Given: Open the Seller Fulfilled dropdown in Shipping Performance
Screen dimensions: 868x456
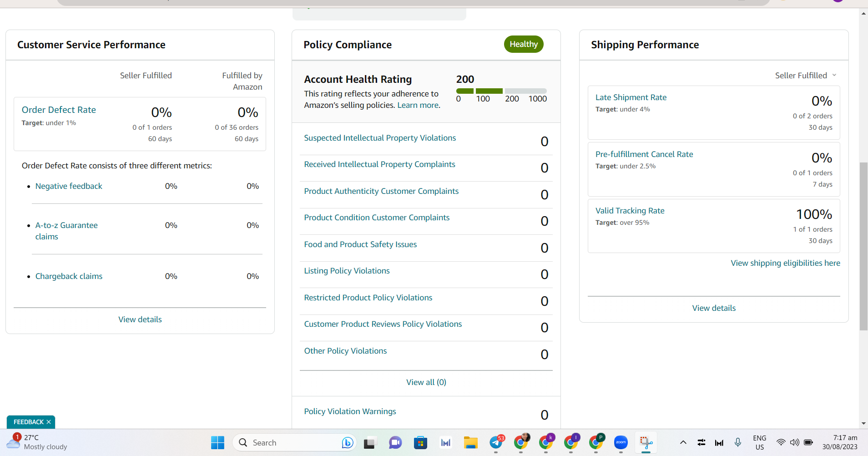Looking at the screenshot, I should click(x=806, y=76).
